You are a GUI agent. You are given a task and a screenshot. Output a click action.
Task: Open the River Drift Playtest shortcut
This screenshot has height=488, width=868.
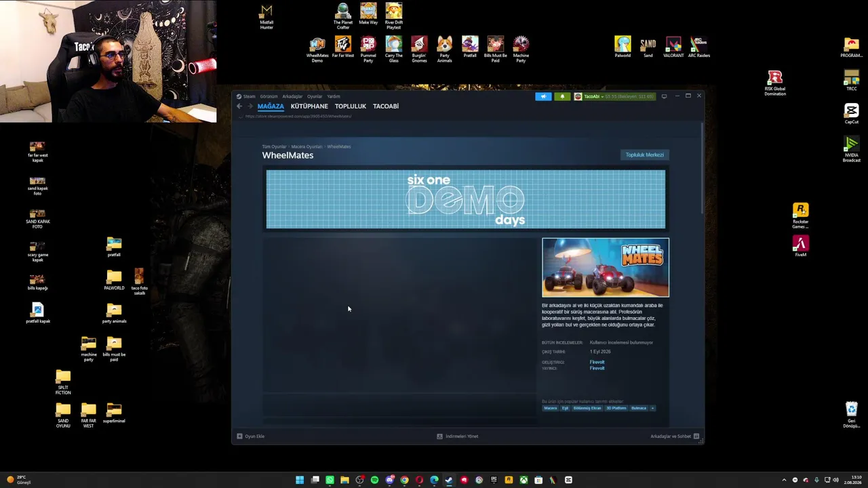click(x=394, y=17)
